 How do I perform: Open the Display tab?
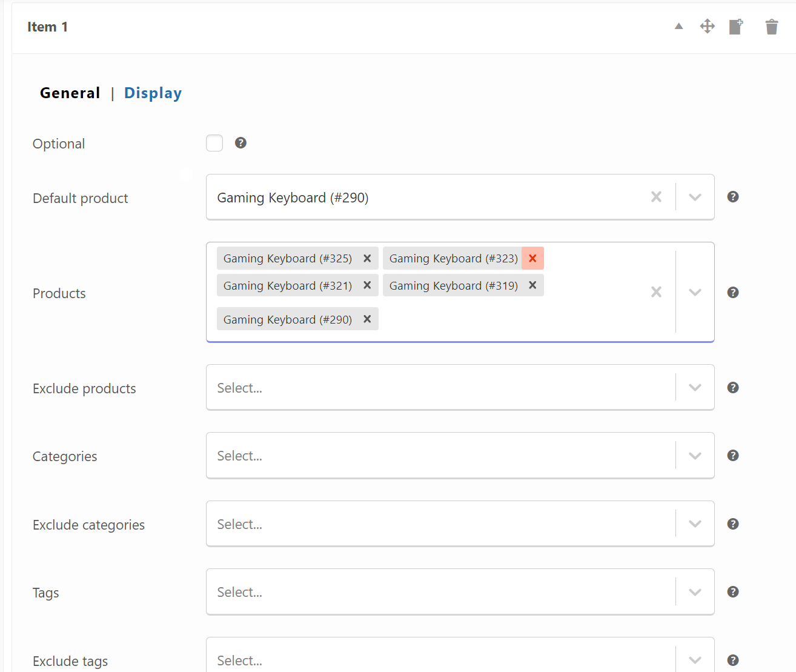(153, 93)
